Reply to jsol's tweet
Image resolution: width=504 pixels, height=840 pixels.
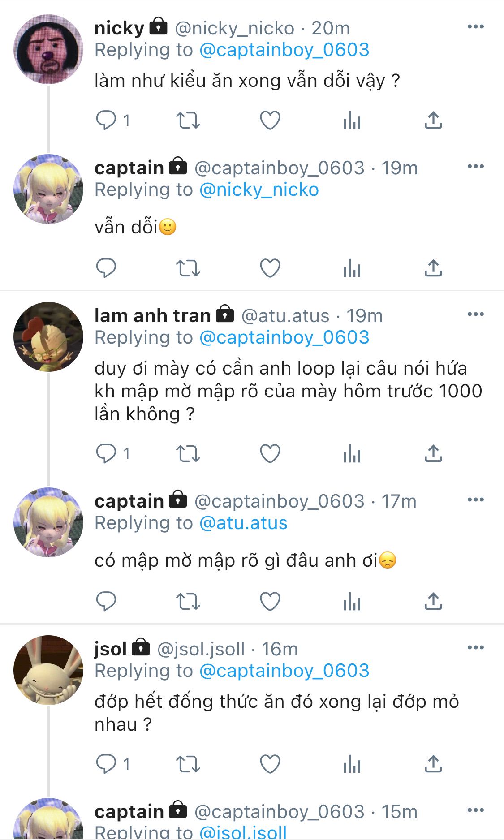point(106,764)
